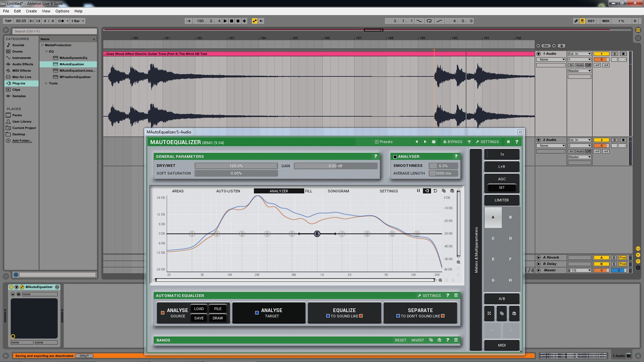Open the Options menu

62,11
